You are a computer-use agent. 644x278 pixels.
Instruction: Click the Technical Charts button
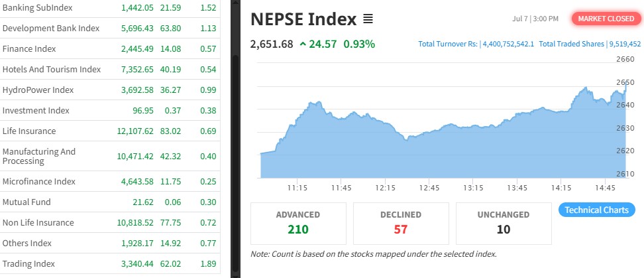pos(597,210)
